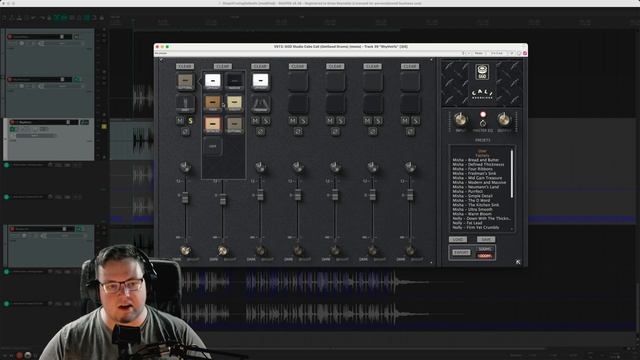Toggle the Master EQ power light
The image size is (640, 360).
(483, 114)
